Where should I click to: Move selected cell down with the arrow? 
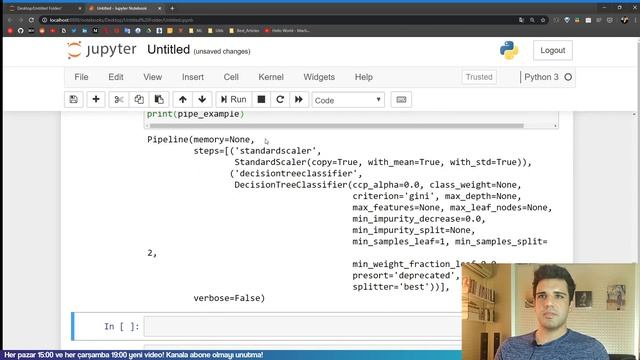tap(202, 100)
